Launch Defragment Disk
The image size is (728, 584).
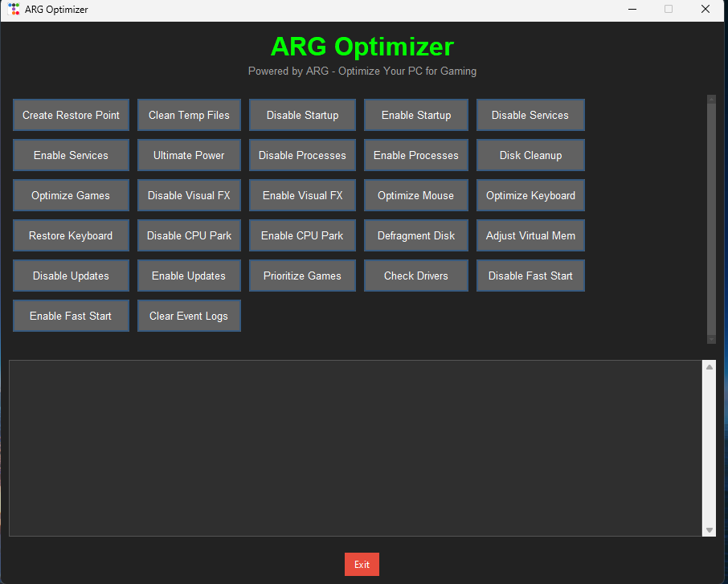(x=416, y=235)
